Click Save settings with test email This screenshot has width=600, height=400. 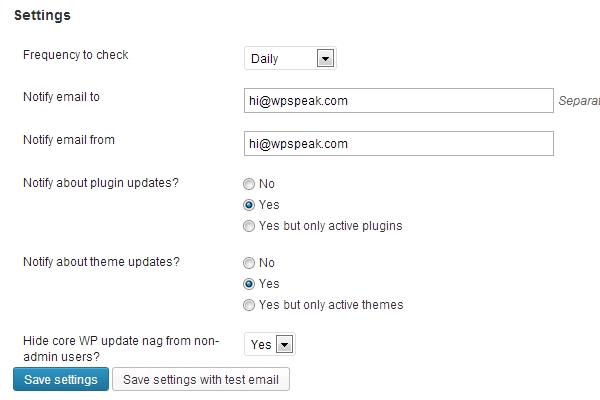click(201, 379)
